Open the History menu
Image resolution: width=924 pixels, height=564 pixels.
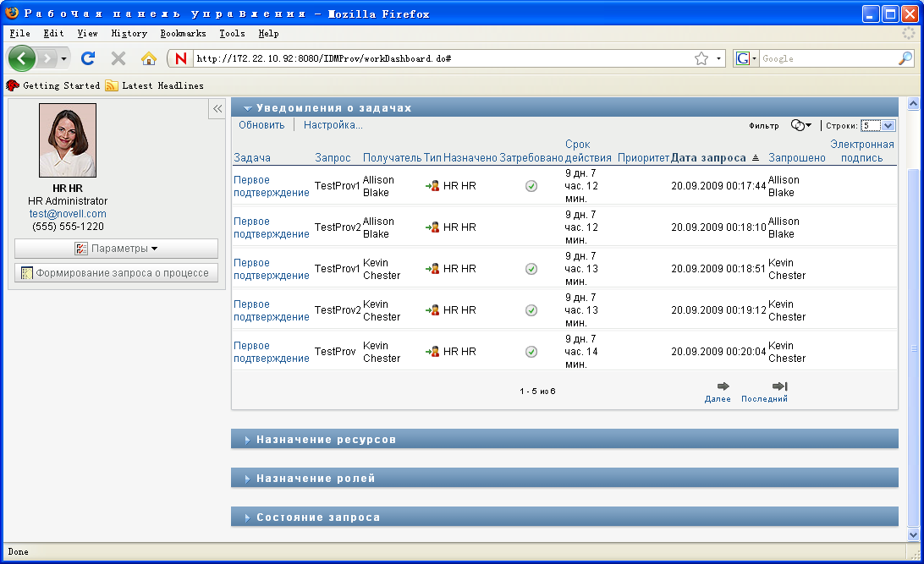pyautogui.click(x=129, y=34)
